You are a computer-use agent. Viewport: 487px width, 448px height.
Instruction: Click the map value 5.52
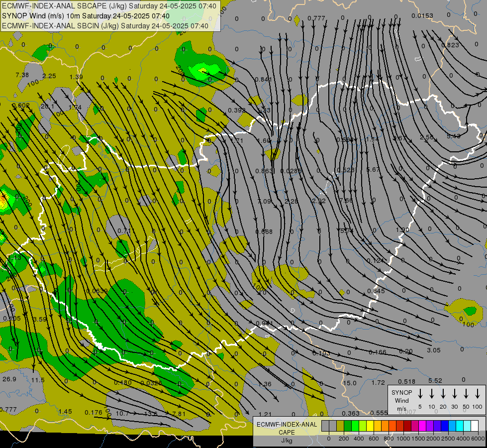click(435, 380)
